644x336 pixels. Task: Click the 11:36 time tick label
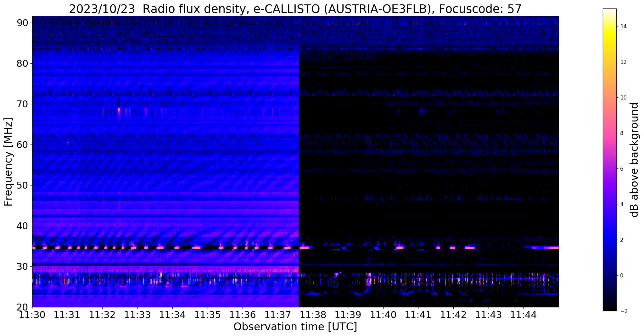243,315
